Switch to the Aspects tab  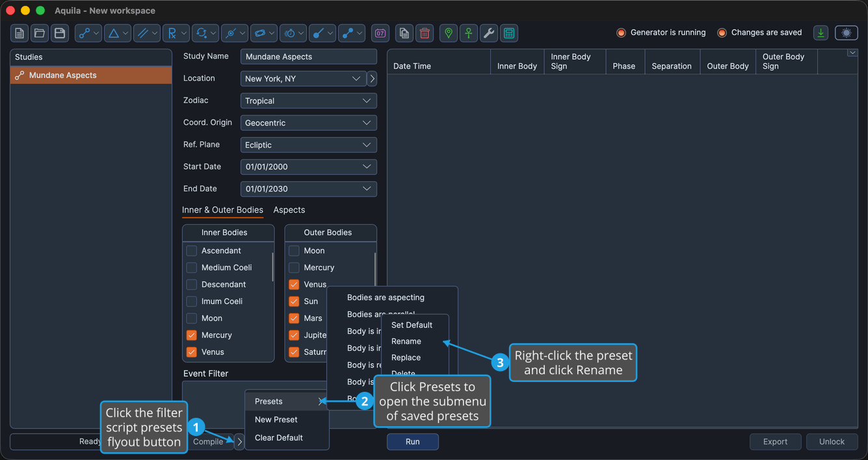pos(289,210)
